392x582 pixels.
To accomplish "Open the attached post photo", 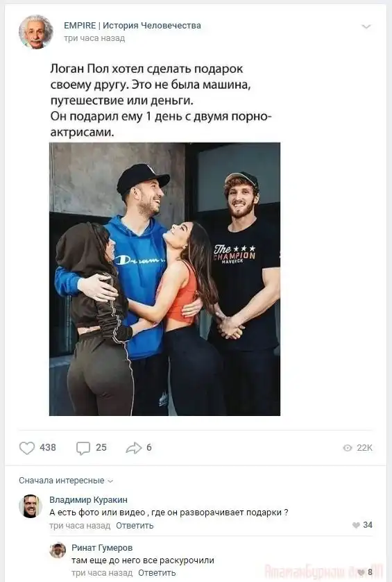I will point(164,279).
